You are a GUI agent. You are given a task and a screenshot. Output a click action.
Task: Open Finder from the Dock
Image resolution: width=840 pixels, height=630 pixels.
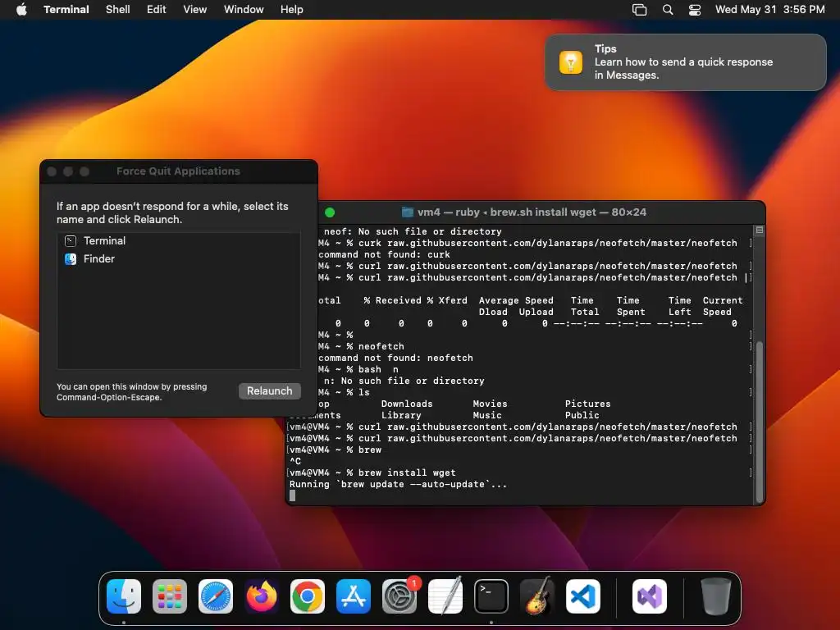124,596
